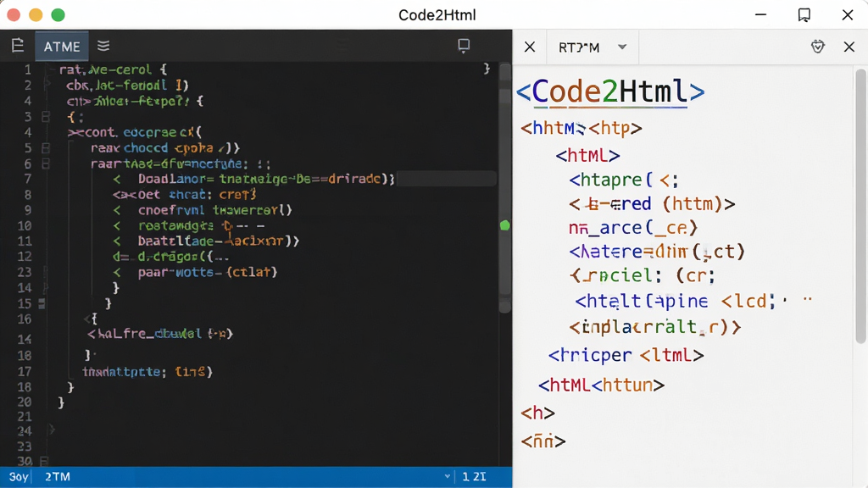This screenshot has width=868, height=488.
Task: Click the macOS yellow minimize button
Action: [36, 15]
